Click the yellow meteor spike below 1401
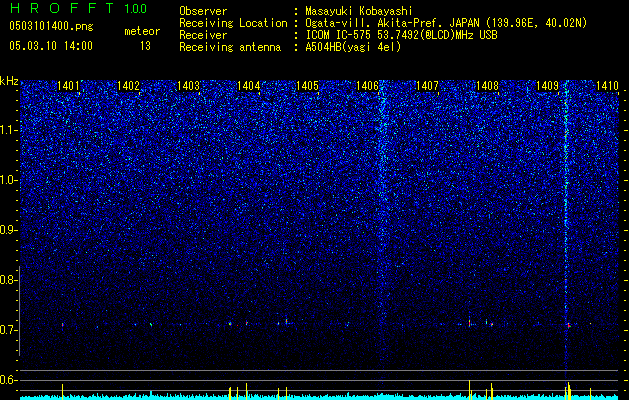Screen dimensions: 629x400 coord(63,392)
